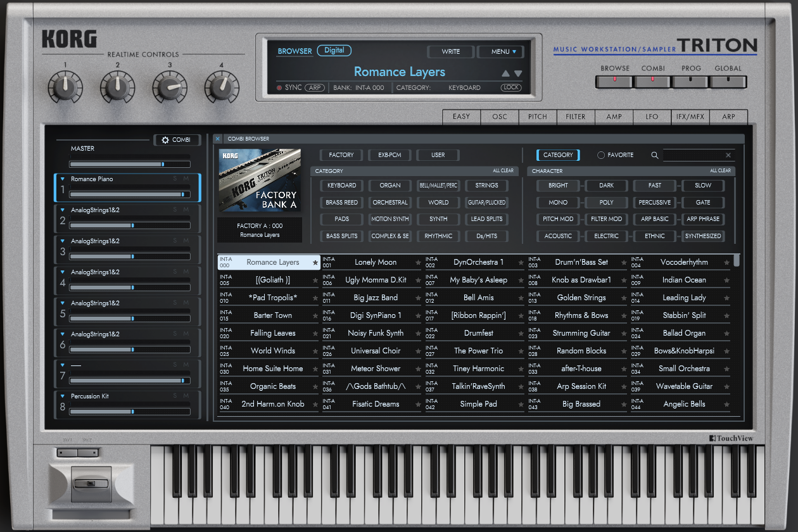Image resolution: width=798 pixels, height=532 pixels.
Task: Click the combi list scrollbar
Action: click(737, 261)
